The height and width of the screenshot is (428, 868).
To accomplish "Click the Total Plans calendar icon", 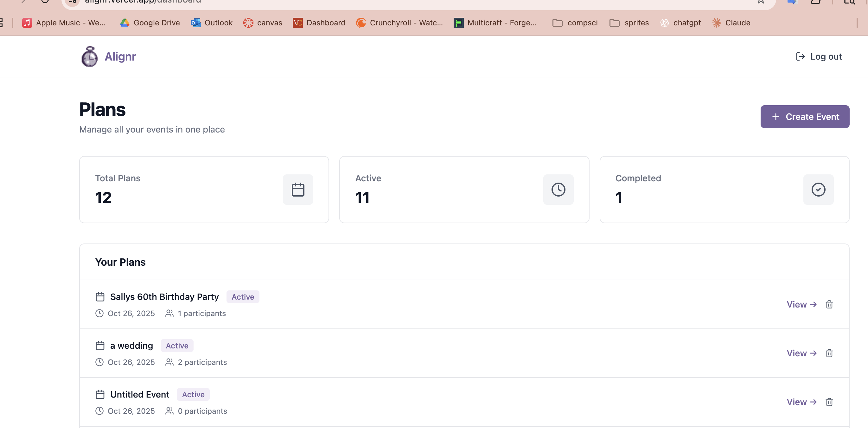I will [x=297, y=190].
